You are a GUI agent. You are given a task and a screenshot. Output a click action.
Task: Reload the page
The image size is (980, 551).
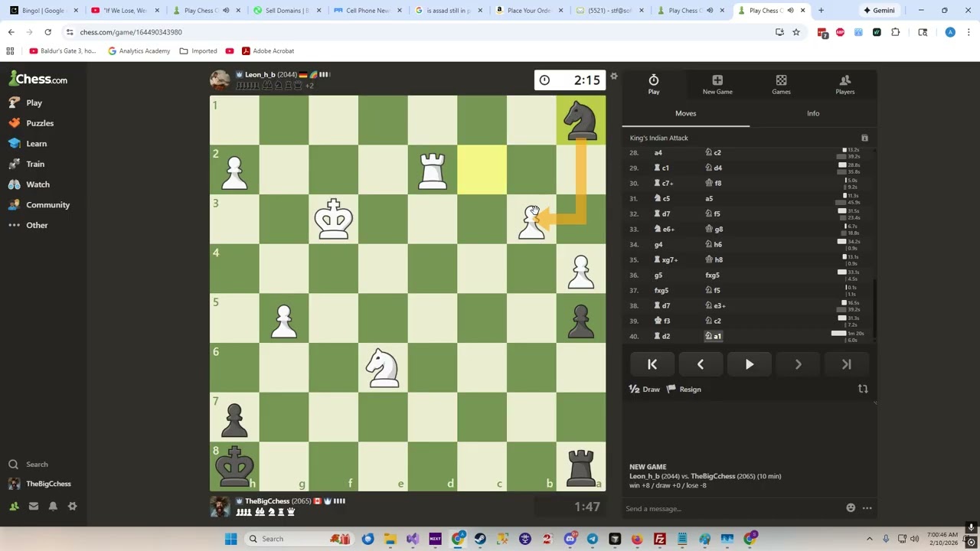[x=47, y=32]
